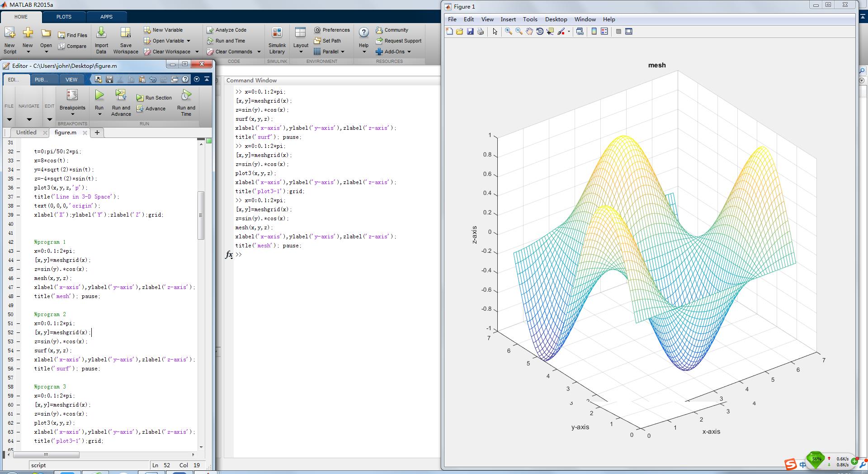Click New Script in HOME ribbon
The image size is (868, 474).
(x=9, y=41)
